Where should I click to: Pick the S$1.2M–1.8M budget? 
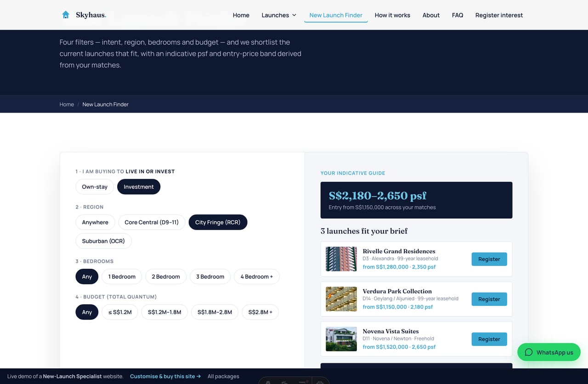pyautogui.click(x=164, y=312)
